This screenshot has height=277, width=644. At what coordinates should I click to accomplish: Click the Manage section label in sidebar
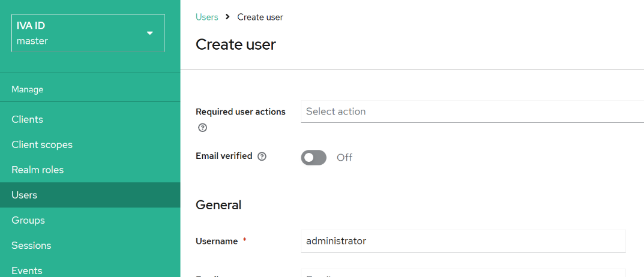pos(28,89)
